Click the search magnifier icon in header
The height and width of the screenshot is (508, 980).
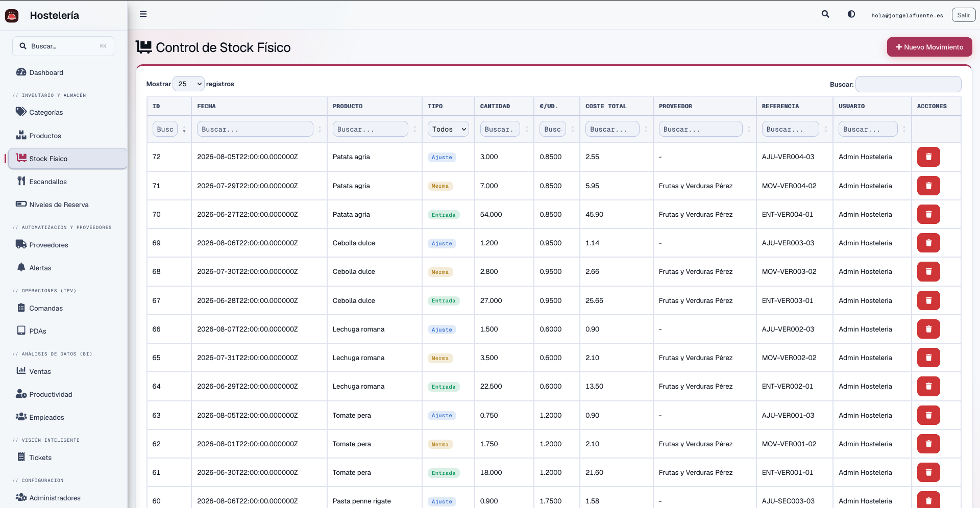[825, 14]
